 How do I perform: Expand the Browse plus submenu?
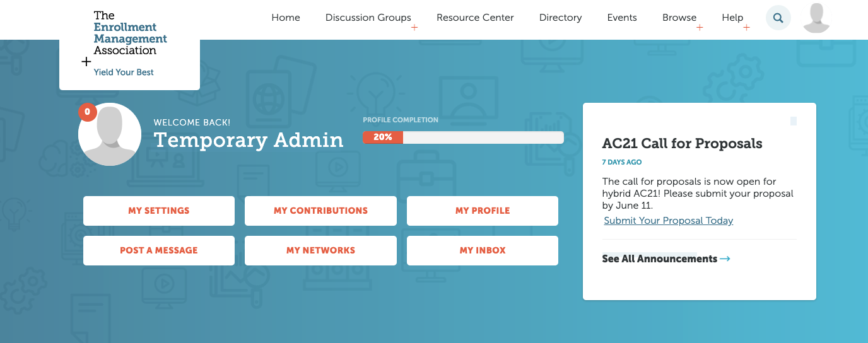point(700,28)
